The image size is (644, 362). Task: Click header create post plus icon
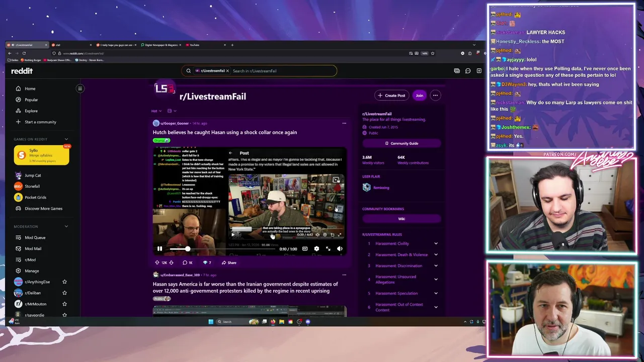479,71
